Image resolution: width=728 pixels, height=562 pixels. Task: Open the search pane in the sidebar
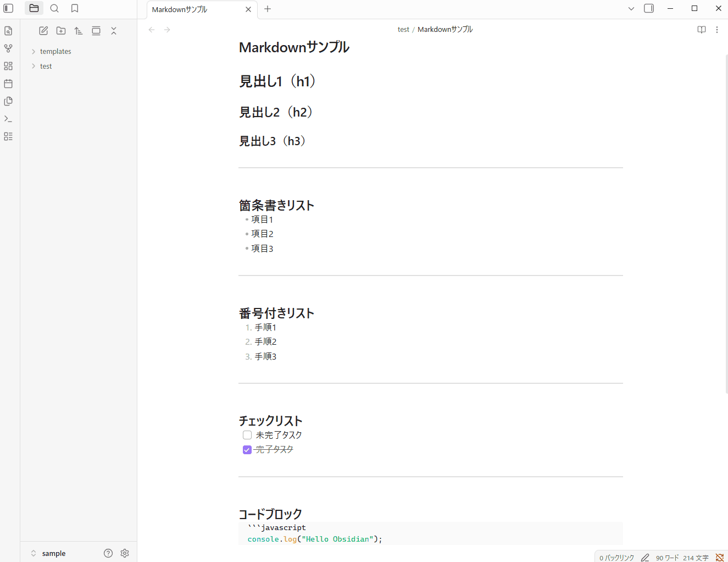pyautogui.click(x=54, y=8)
